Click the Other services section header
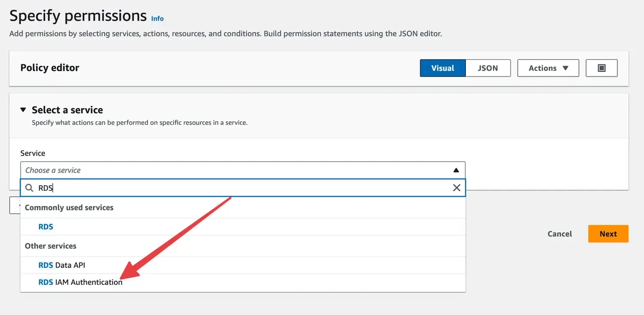The height and width of the screenshot is (315, 644). 50,246
